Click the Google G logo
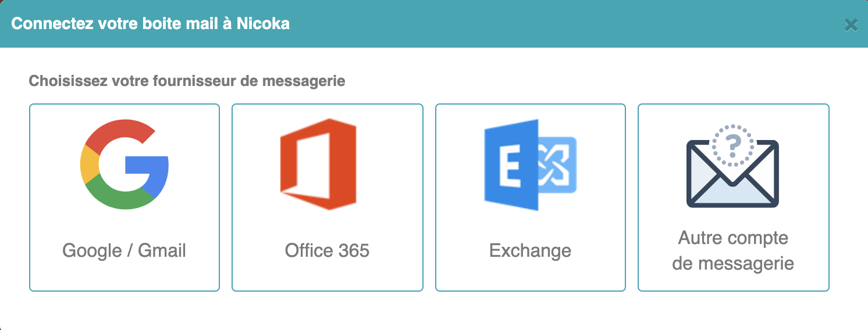Viewport: 868px width, 330px height. (124, 164)
